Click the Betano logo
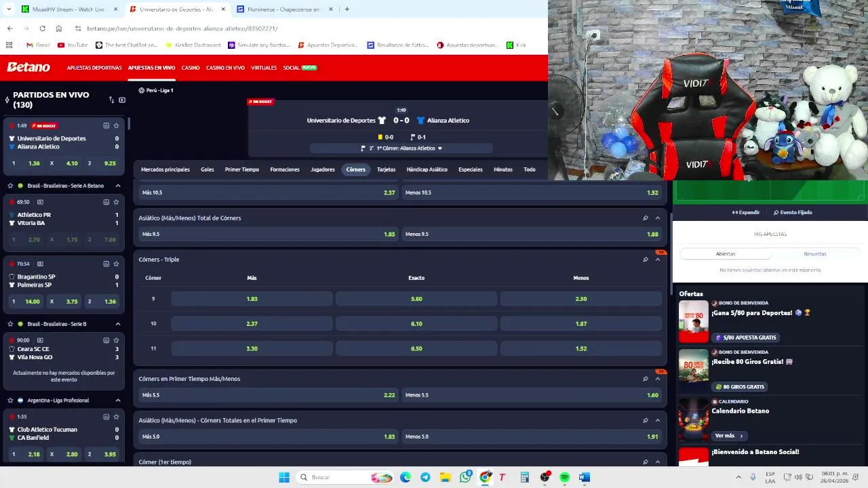Viewport: 868px width, 488px height. click(28, 67)
